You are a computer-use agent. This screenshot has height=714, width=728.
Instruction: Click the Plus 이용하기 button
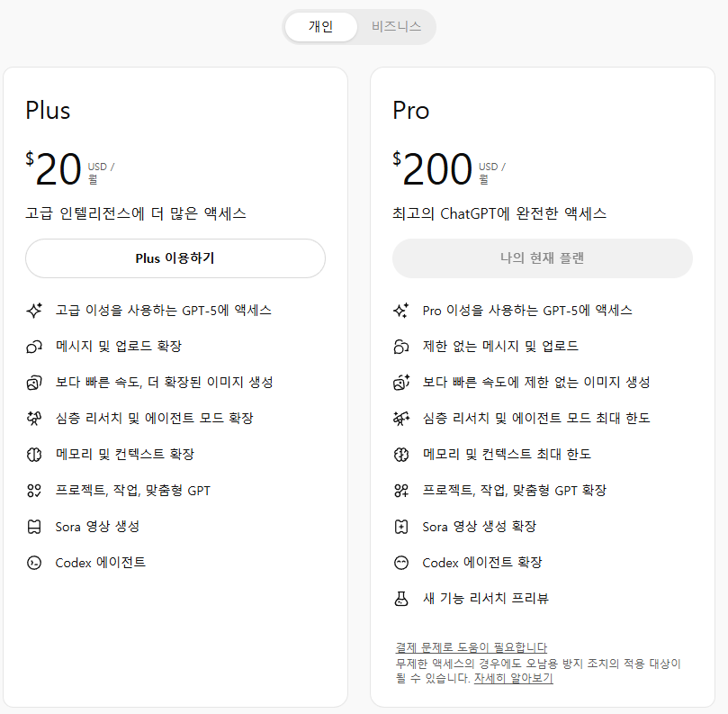click(x=175, y=258)
